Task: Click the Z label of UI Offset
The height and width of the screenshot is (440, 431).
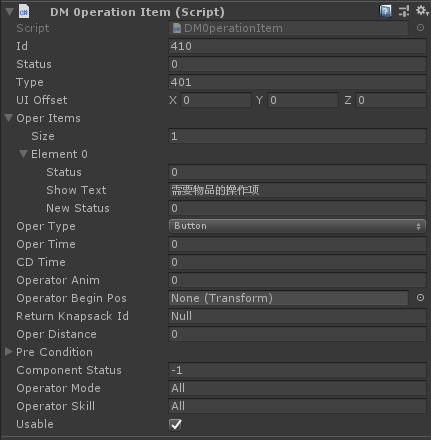Action: point(348,100)
